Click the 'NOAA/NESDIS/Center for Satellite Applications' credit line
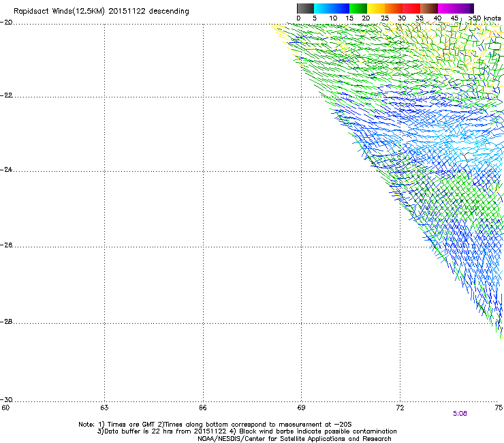This screenshot has height=443, width=504. pos(294,439)
